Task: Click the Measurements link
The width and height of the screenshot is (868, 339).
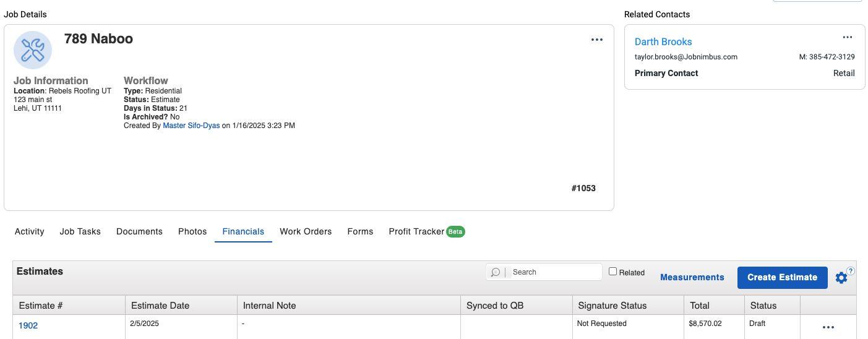Action: pos(692,277)
